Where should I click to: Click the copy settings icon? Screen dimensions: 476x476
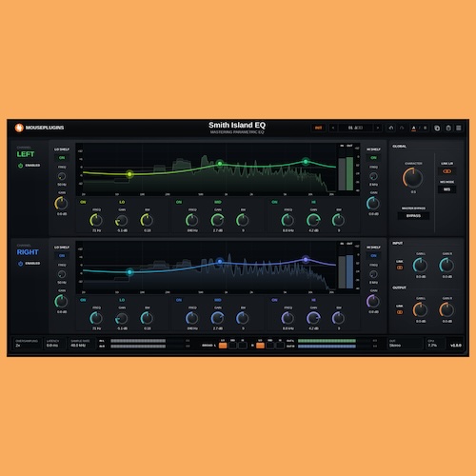point(437,128)
